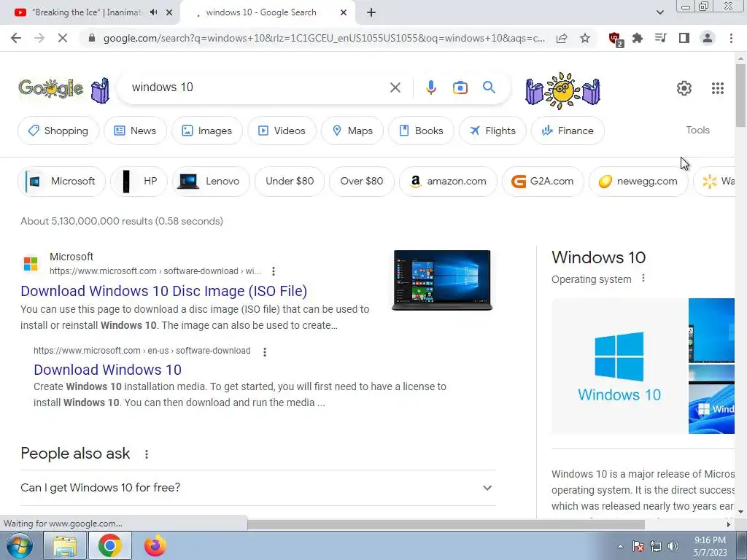The width and height of the screenshot is (747, 560).
Task: Open the Google apps grid
Action: pyautogui.click(x=718, y=88)
